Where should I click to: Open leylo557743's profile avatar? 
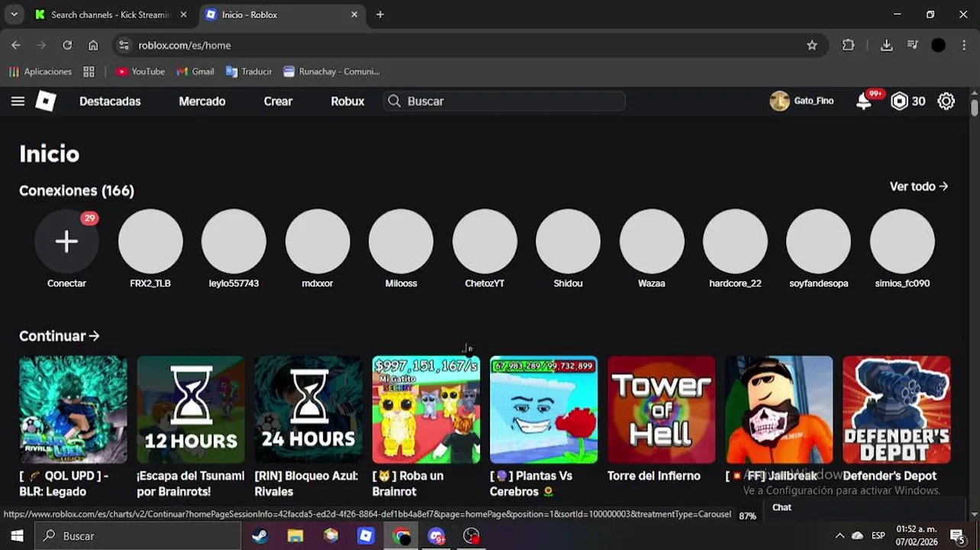[x=234, y=241]
